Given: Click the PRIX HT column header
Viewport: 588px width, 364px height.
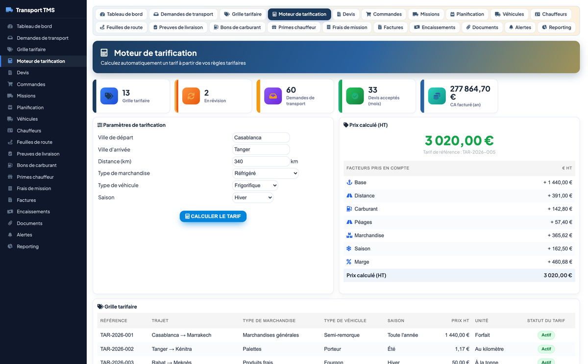Looking at the screenshot, I should (x=460, y=321).
